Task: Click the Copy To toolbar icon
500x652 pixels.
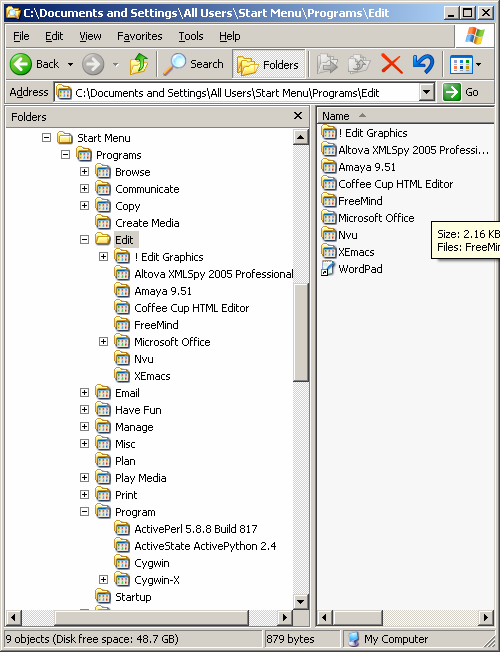Action: [x=359, y=64]
